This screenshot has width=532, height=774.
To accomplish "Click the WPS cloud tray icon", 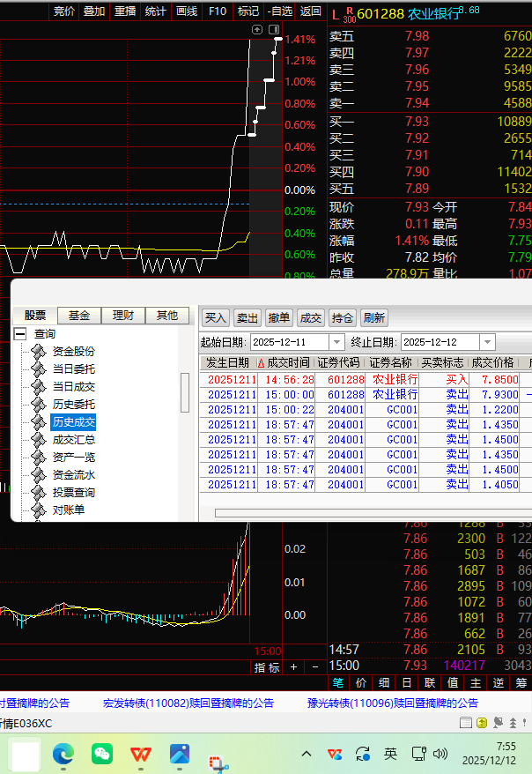I will point(335,754).
